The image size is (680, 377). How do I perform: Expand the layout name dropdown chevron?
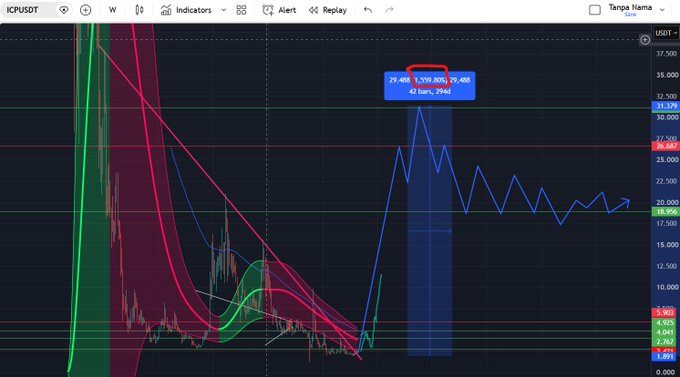pos(662,10)
